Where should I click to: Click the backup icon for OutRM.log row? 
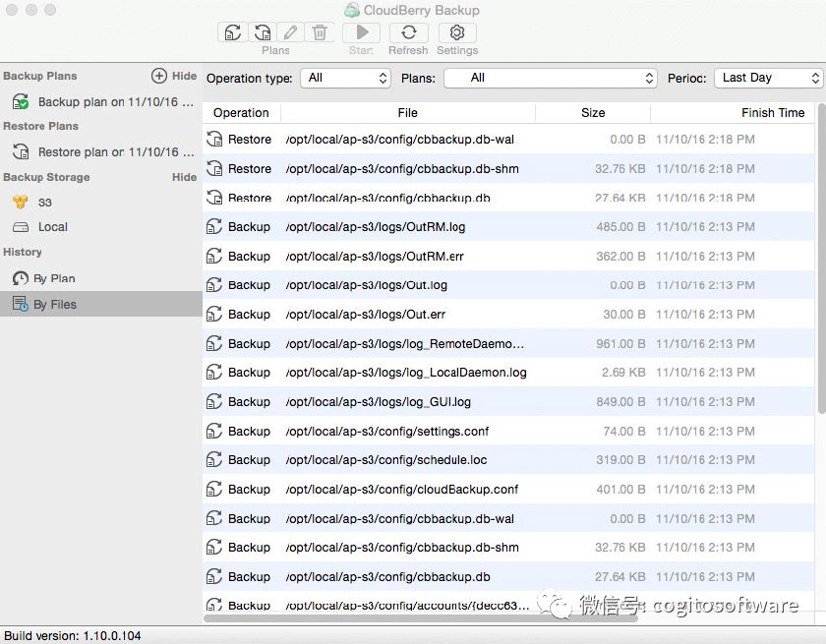214,226
